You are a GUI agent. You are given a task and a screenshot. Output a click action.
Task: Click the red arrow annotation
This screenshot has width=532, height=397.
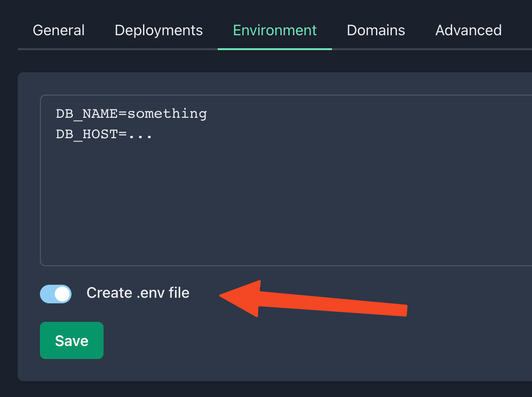click(x=313, y=299)
